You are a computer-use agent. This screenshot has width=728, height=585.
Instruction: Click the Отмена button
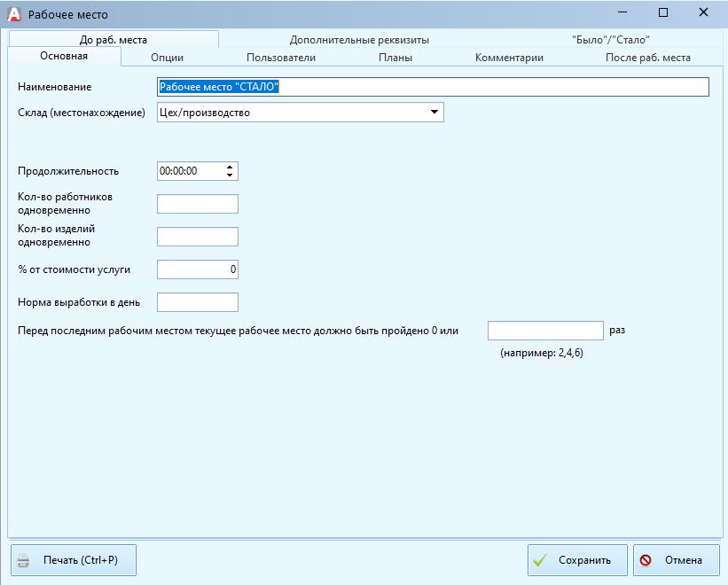click(676, 560)
